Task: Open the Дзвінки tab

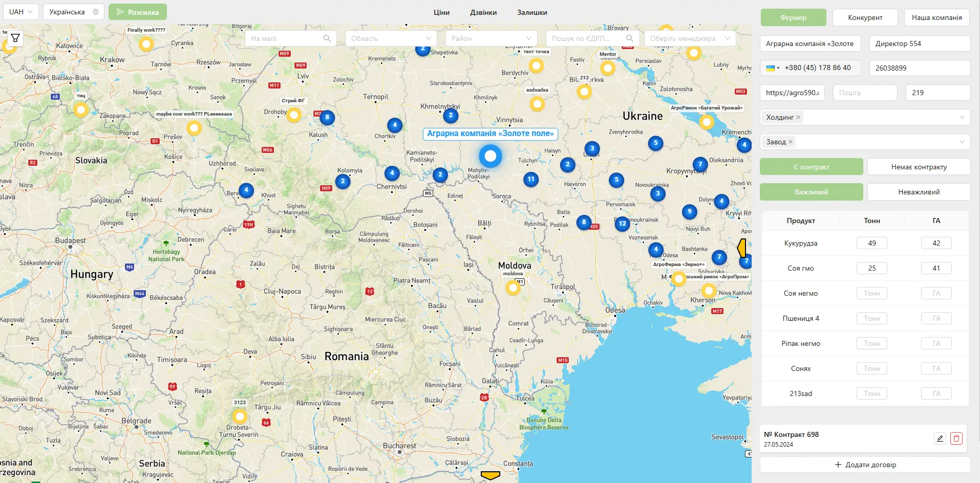Action: click(x=483, y=12)
